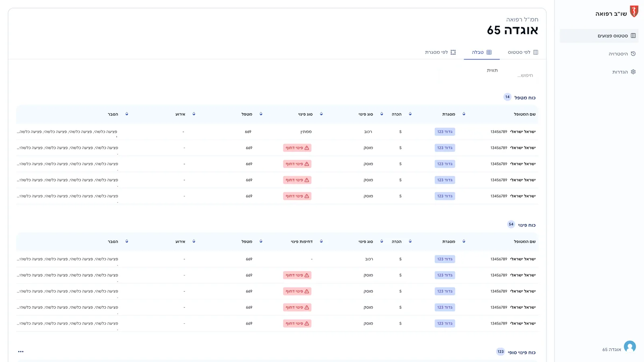This screenshot has height=362, width=644.
Task: Sort כוח פינוי table by מטפל column
Action: 261,242
